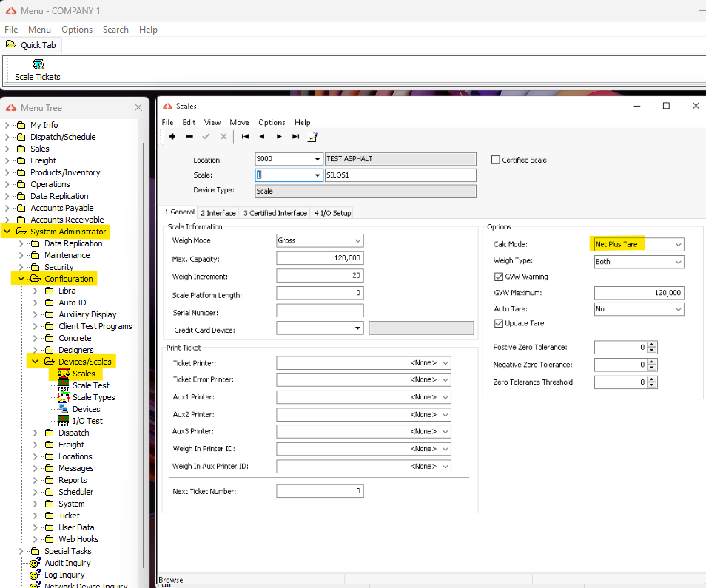Select Web Hooks in the menu tree
The width and height of the screenshot is (706, 588).
[x=78, y=539]
